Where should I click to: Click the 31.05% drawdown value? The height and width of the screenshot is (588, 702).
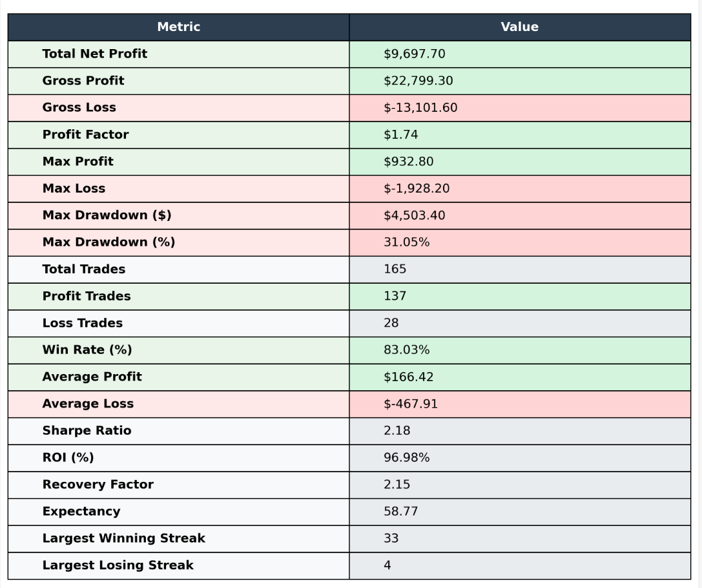pyautogui.click(x=406, y=242)
